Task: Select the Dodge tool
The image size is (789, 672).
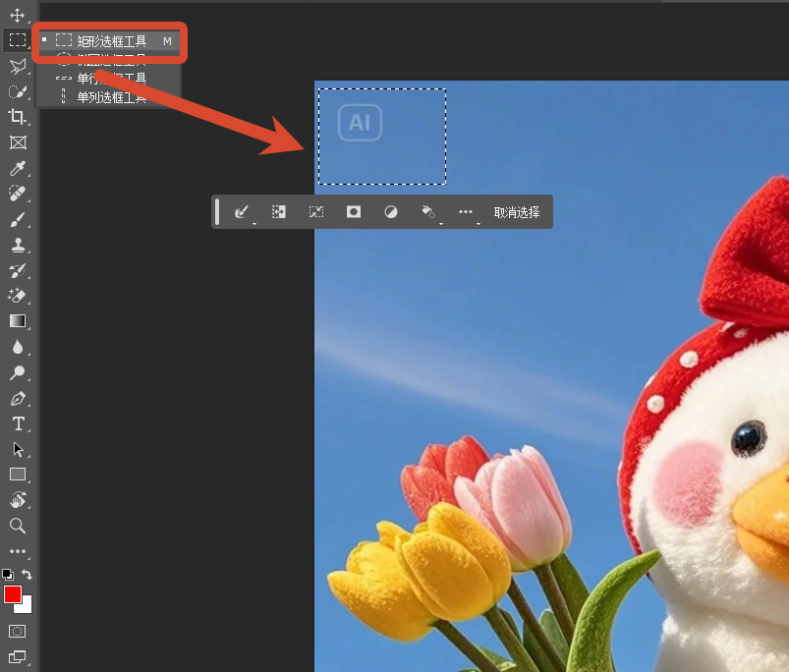Action: pyautogui.click(x=18, y=372)
